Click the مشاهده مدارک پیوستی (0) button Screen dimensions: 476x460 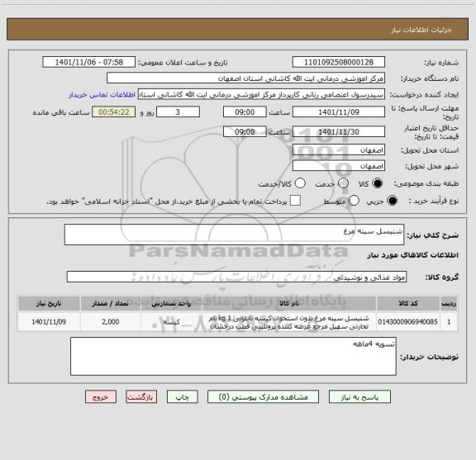263,397
